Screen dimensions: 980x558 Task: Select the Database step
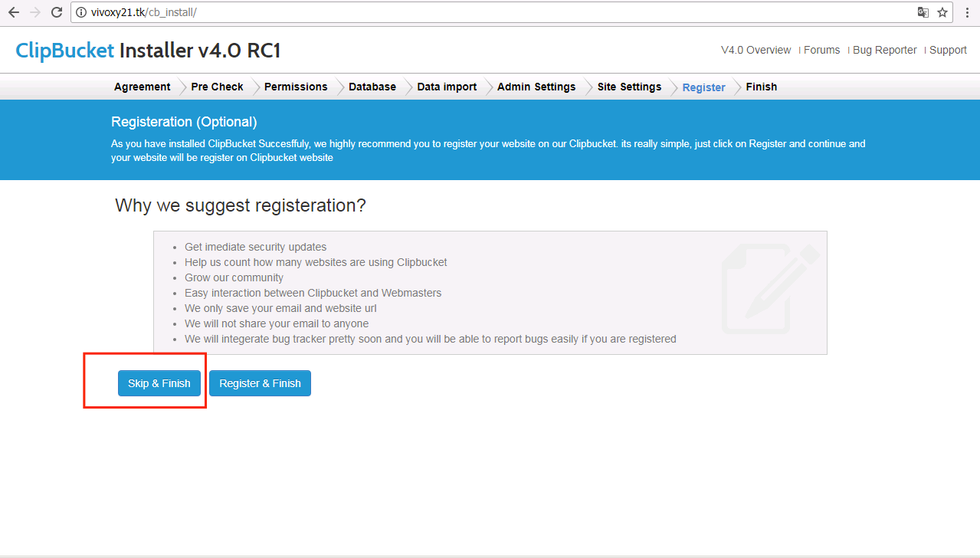pos(372,87)
